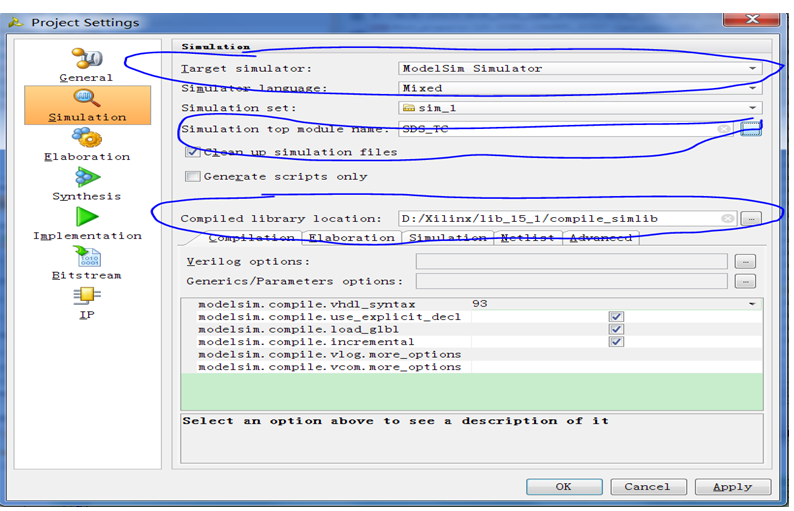Open the vhdl_syntax value dropdown
The width and height of the screenshot is (794, 511).
[x=751, y=304]
